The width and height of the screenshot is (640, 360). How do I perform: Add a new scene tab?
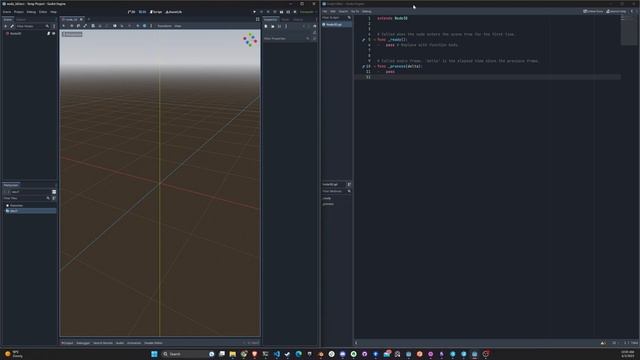point(89,19)
